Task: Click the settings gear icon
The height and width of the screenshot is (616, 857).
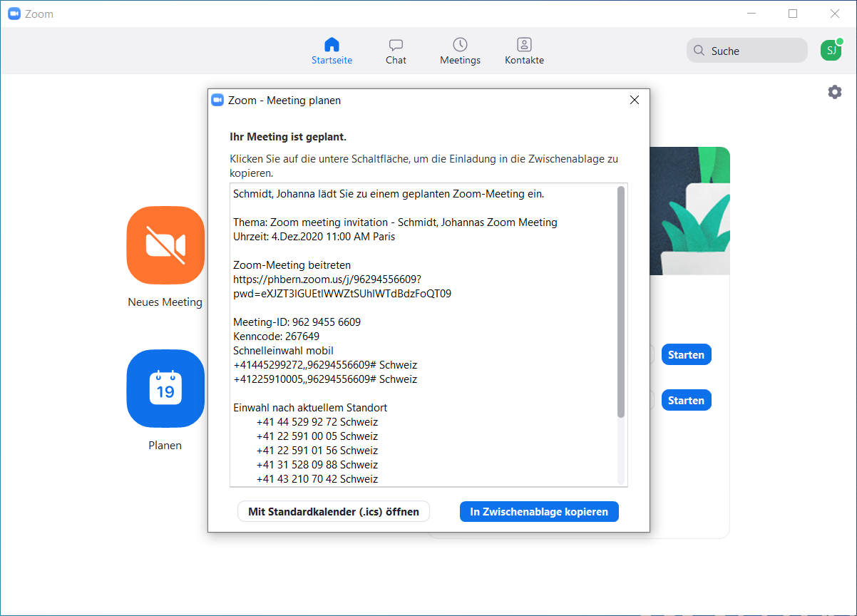Action: pyautogui.click(x=834, y=92)
